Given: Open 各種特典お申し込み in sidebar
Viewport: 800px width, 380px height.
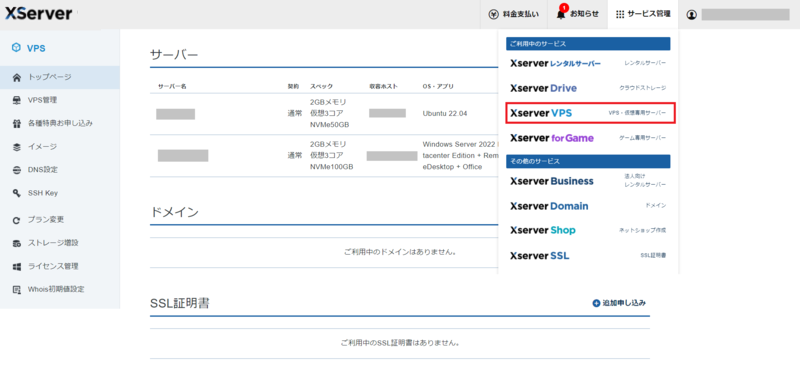Looking at the screenshot, I should point(60,123).
